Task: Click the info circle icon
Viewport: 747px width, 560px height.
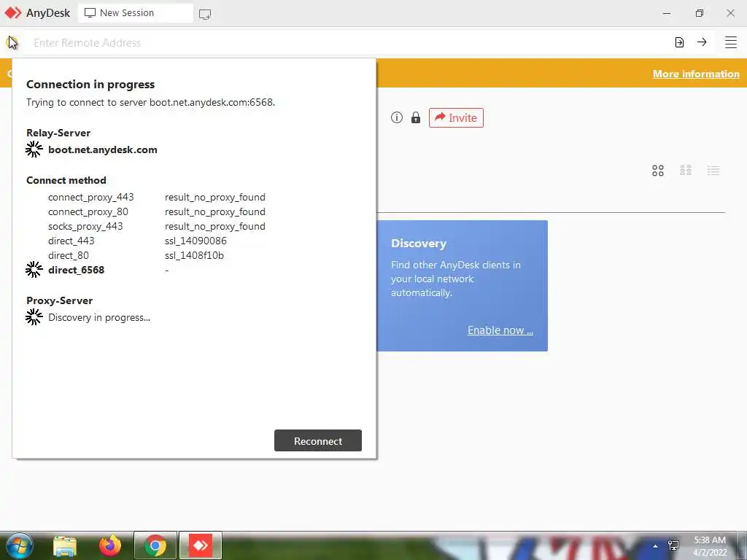Action: tap(396, 117)
